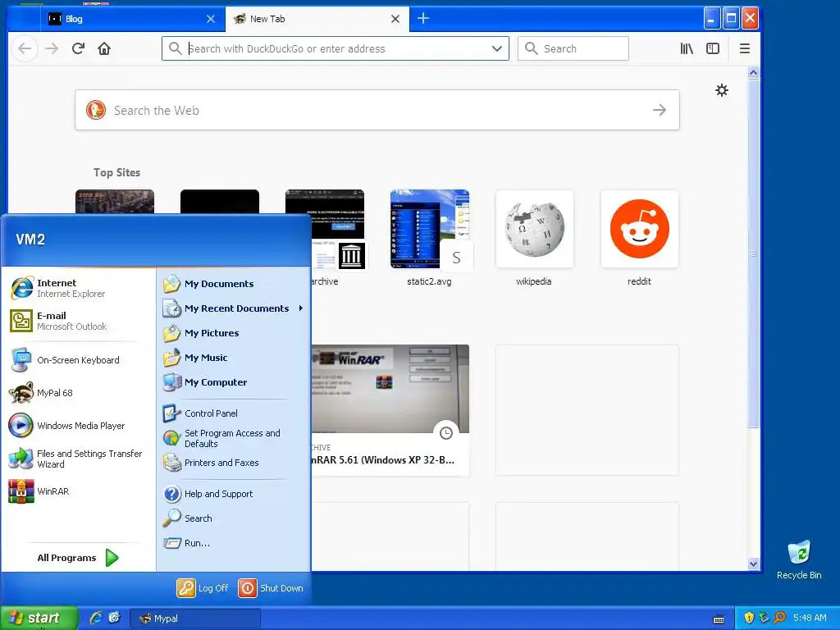
Task: Go back in browser
Action: [x=25, y=48]
